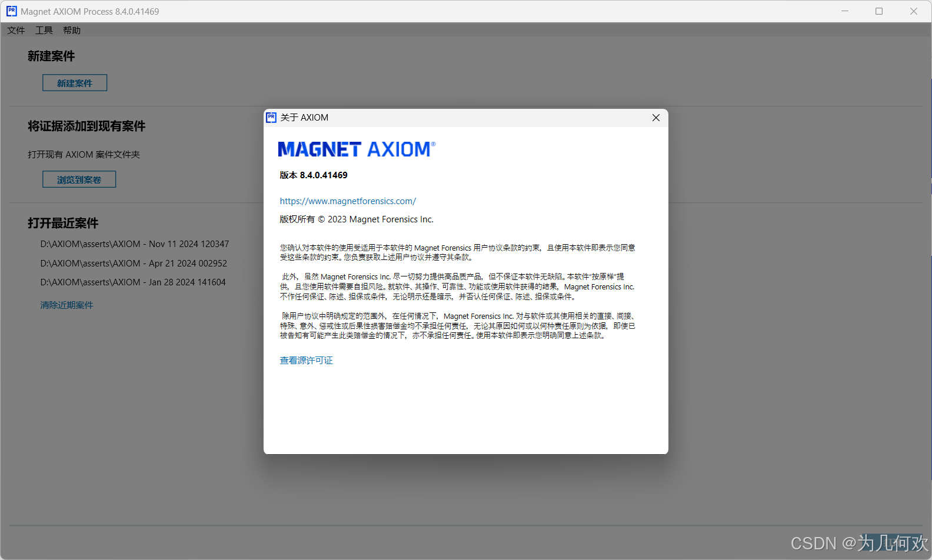Minimize the Magnet AXIOM Process window

(x=845, y=11)
